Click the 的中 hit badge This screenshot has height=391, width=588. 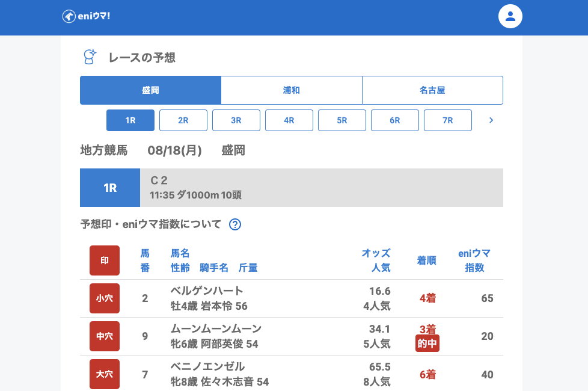click(x=427, y=343)
